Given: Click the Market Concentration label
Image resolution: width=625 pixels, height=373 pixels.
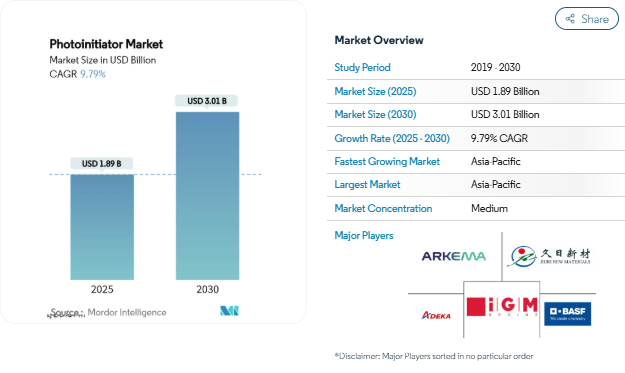Looking at the screenshot, I should pyautogui.click(x=383, y=208).
